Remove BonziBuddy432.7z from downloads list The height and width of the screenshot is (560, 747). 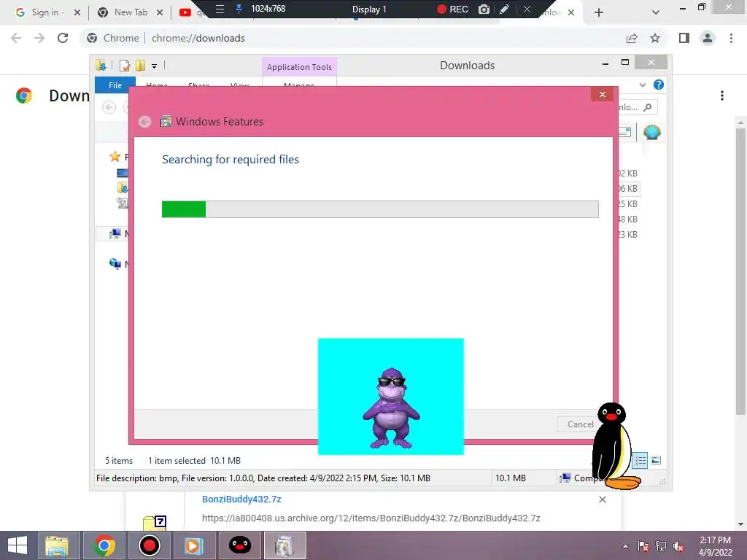pos(603,499)
